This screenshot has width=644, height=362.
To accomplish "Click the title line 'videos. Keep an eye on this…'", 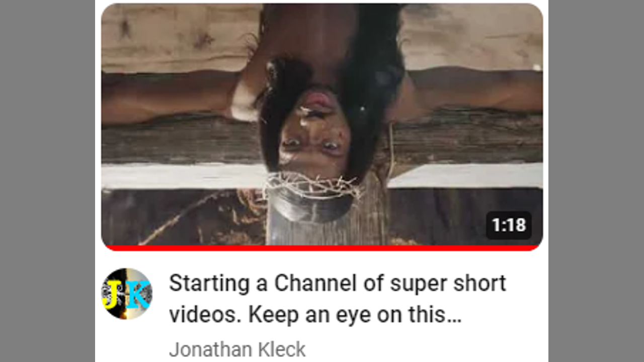I will click(315, 315).
